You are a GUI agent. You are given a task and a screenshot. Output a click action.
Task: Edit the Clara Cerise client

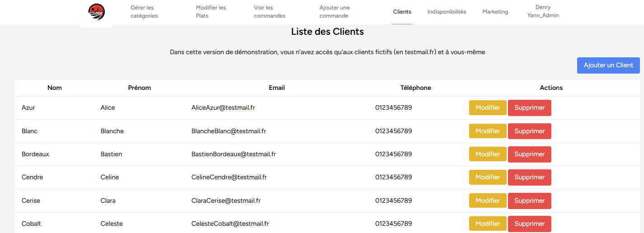488,200
